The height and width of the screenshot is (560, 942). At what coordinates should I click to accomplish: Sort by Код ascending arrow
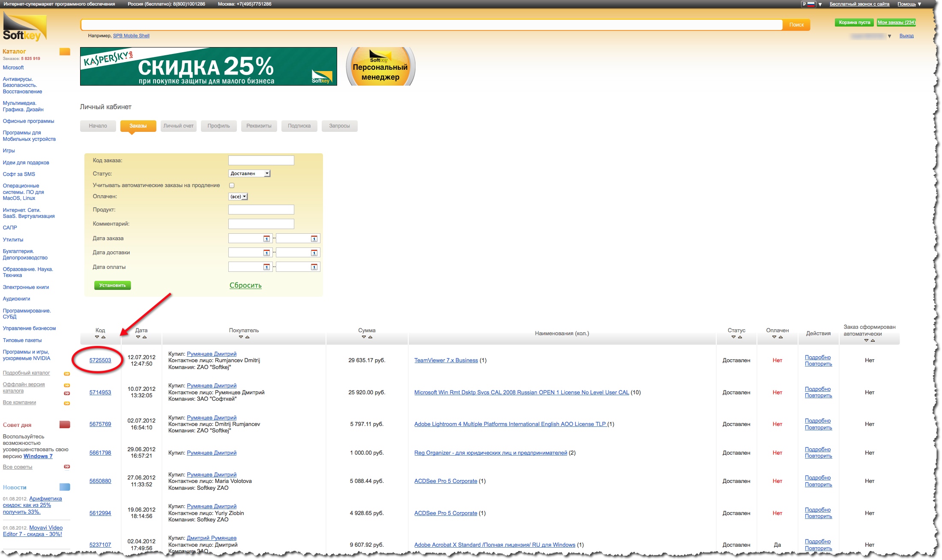pyautogui.click(x=103, y=337)
